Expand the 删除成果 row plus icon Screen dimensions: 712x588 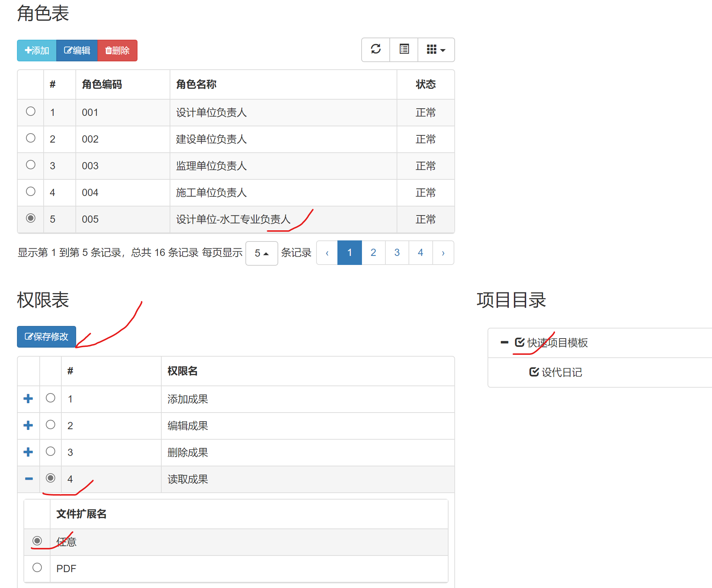(x=28, y=452)
